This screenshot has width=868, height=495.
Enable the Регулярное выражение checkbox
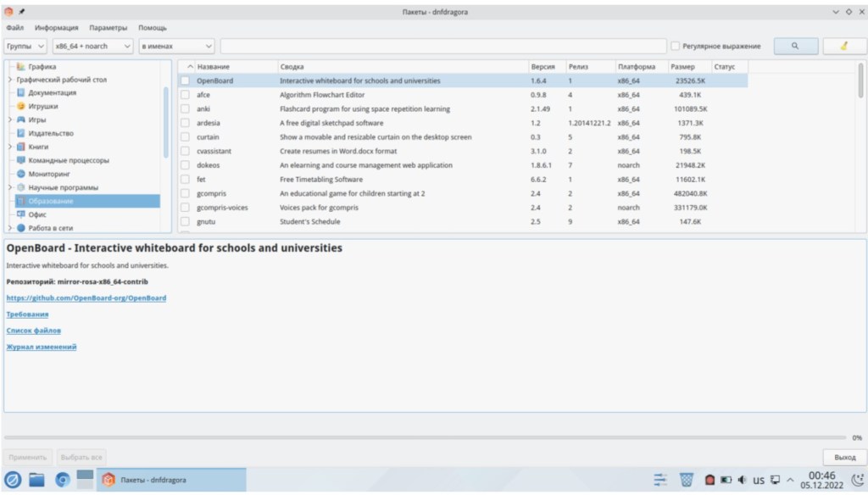click(x=676, y=46)
